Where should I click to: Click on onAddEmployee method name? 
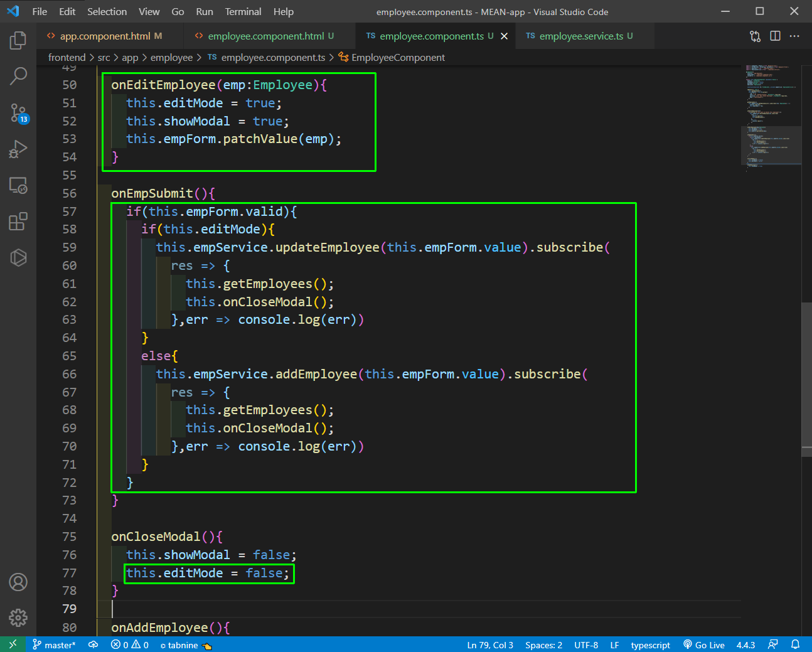click(160, 628)
